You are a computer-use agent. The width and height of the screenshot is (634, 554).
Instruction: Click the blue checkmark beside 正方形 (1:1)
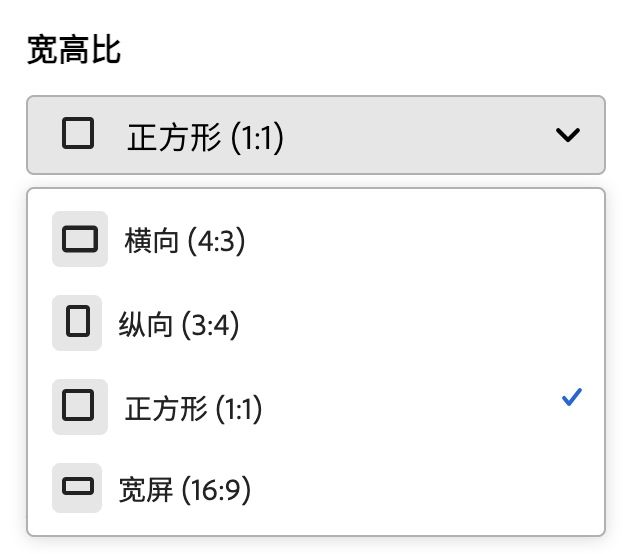tap(572, 397)
